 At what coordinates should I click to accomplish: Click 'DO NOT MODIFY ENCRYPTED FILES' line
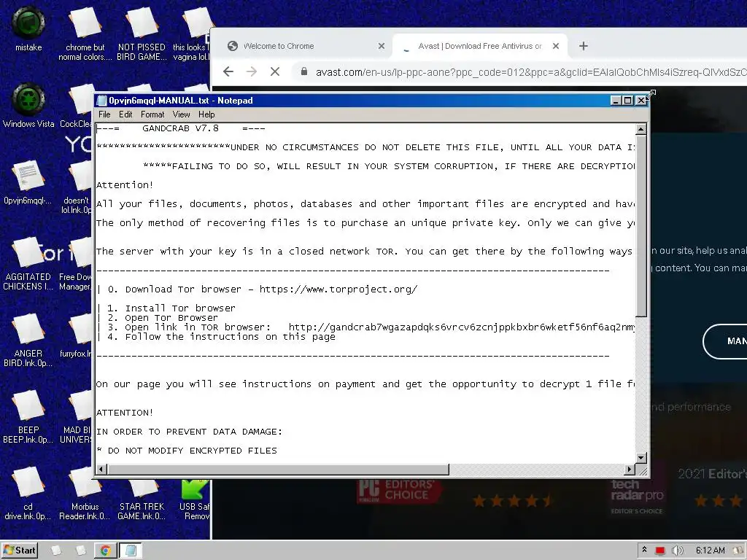point(192,451)
